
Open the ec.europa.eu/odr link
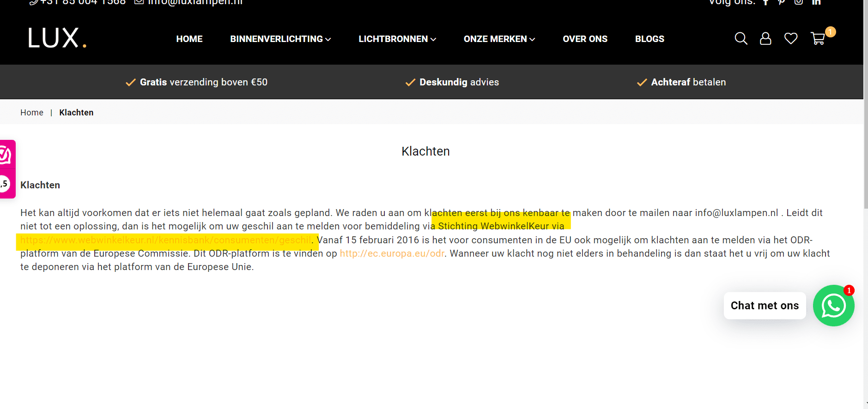[x=392, y=253]
